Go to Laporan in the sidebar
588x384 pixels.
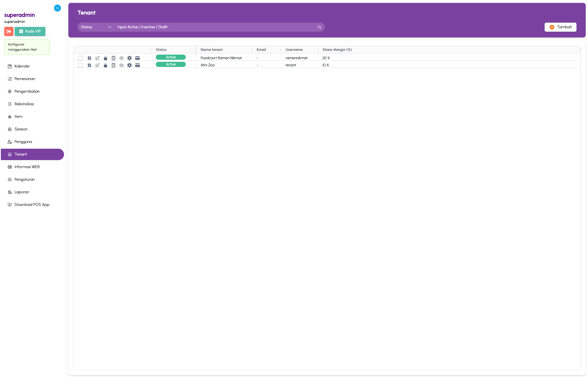pos(22,192)
